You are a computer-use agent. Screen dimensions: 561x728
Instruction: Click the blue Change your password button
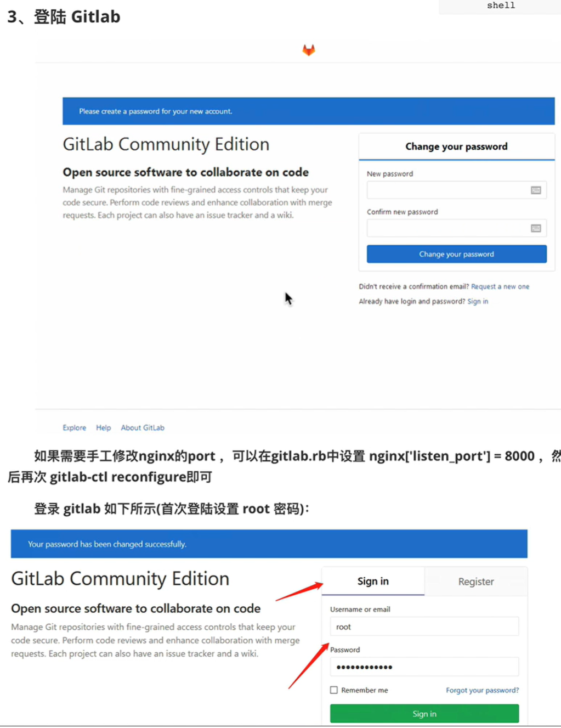point(456,254)
